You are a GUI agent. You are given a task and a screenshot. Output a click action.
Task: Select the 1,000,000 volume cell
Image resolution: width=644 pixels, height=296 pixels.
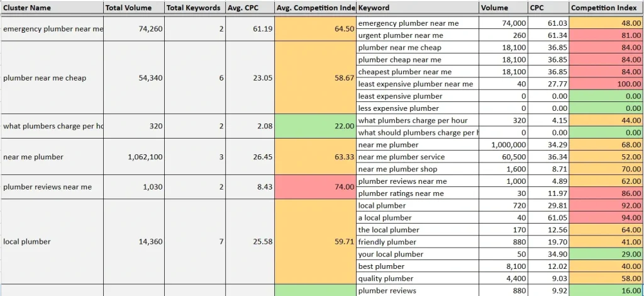coord(503,145)
